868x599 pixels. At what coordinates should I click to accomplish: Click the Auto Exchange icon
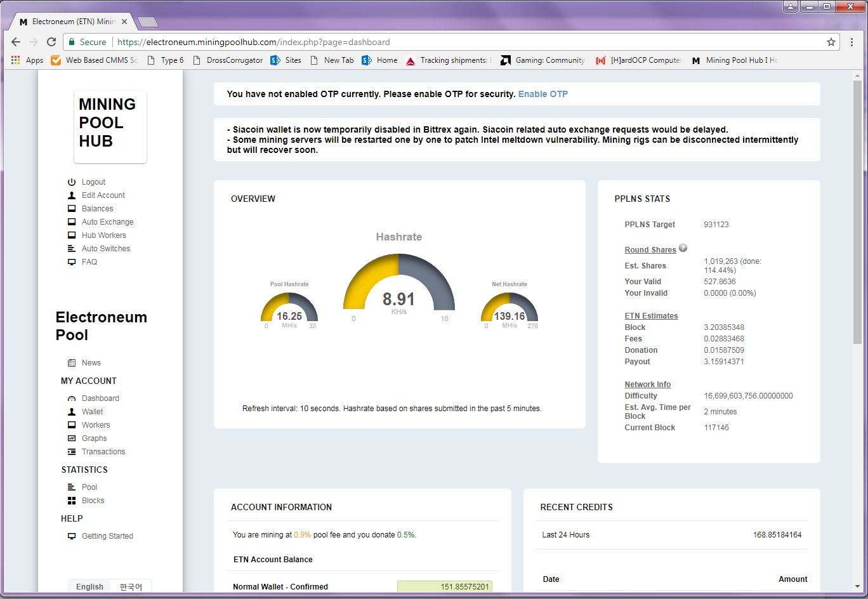pyautogui.click(x=72, y=222)
